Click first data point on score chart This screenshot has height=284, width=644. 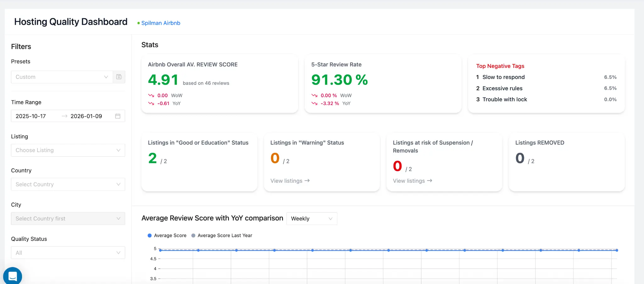pyautogui.click(x=160, y=250)
